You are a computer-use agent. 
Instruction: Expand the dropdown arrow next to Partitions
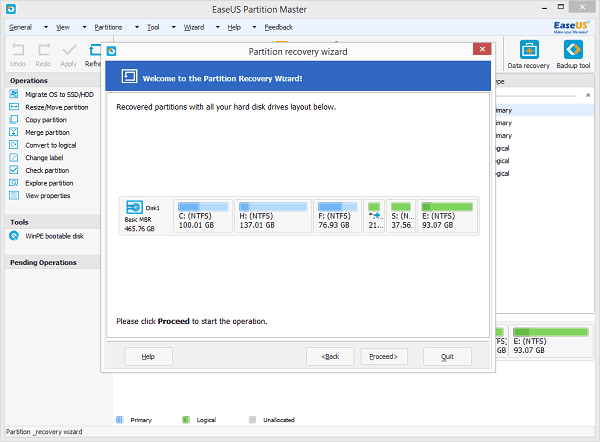pos(137,27)
